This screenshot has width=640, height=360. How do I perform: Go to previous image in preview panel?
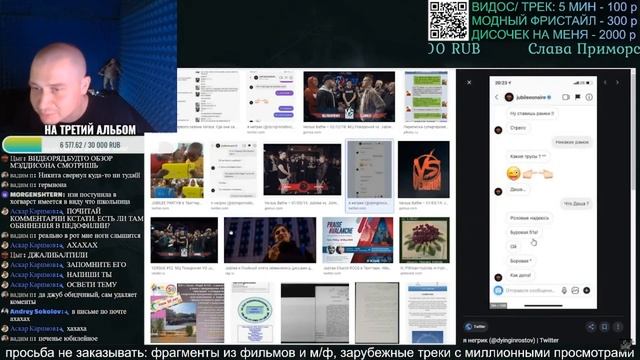pos(605,82)
